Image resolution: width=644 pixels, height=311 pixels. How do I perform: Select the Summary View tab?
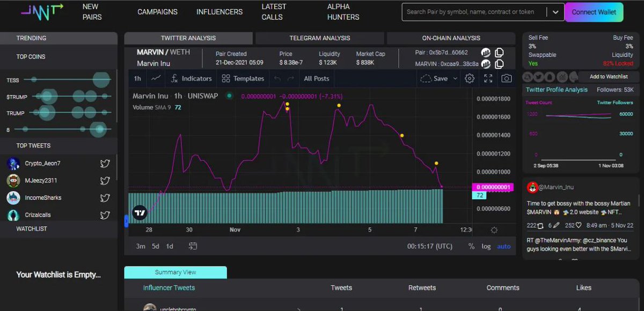point(175,272)
